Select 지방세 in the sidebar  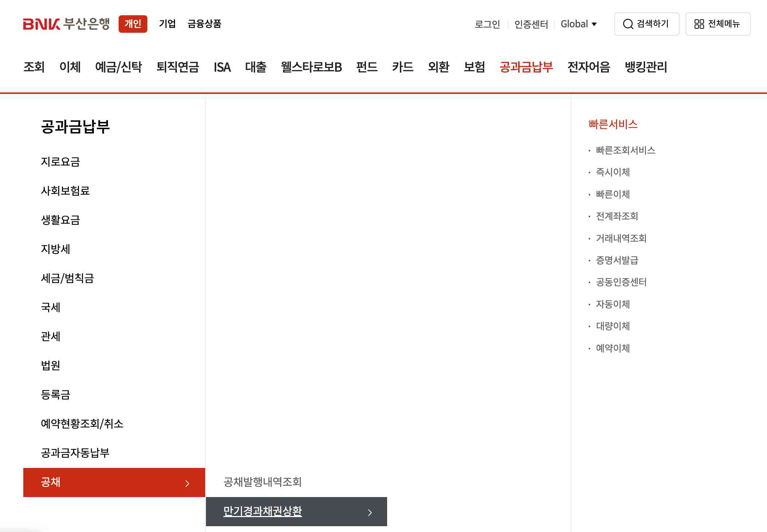click(x=55, y=249)
